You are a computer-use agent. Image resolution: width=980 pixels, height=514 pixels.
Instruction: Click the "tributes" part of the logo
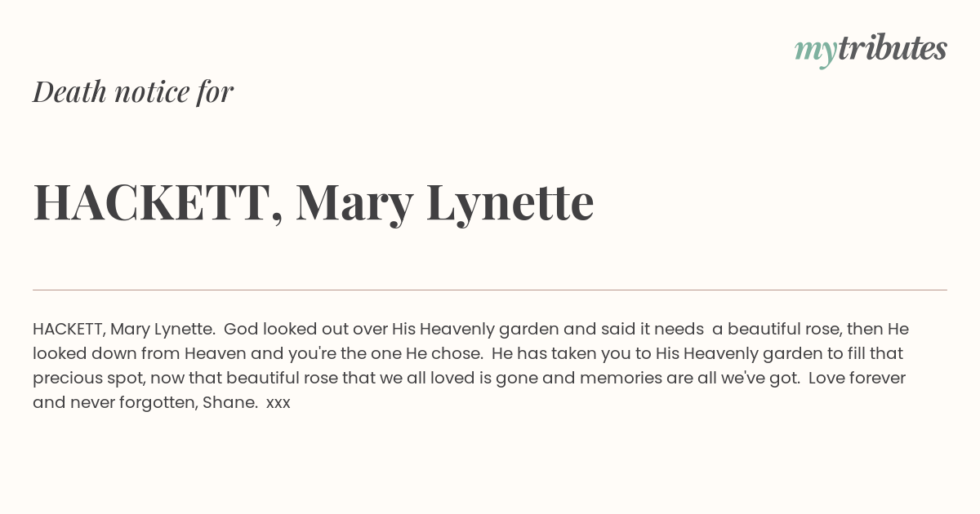pyautogui.click(x=893, y=48)
